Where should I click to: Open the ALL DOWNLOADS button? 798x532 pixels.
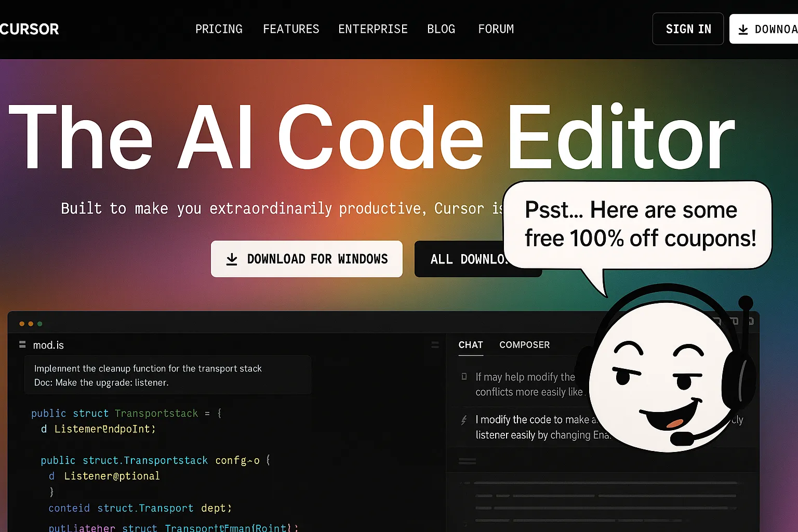[459, 259]
